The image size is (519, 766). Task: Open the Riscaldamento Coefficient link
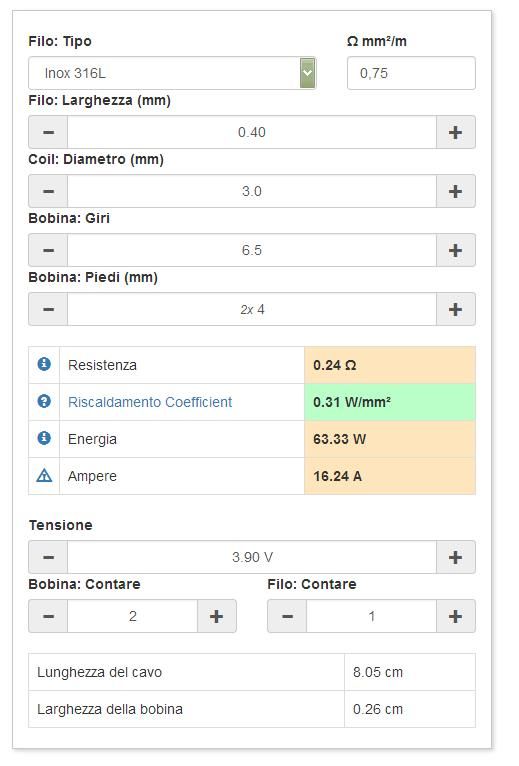[150, 402]
